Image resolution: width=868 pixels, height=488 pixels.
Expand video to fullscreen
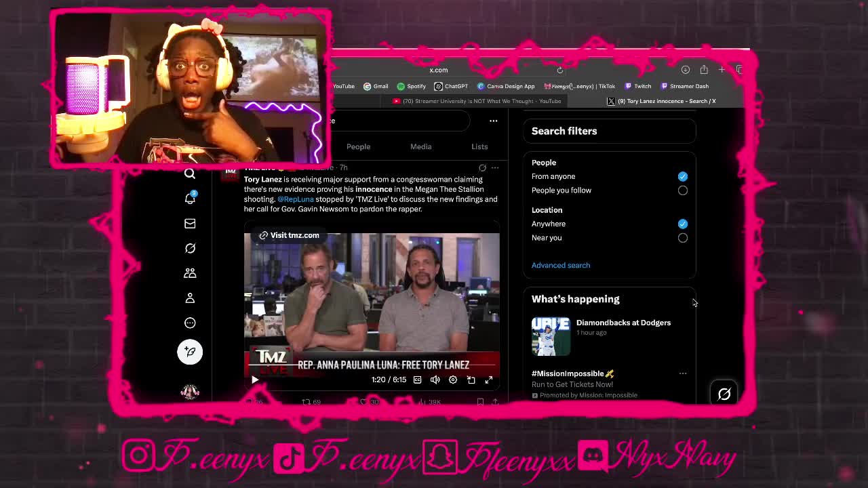(488, 380)
